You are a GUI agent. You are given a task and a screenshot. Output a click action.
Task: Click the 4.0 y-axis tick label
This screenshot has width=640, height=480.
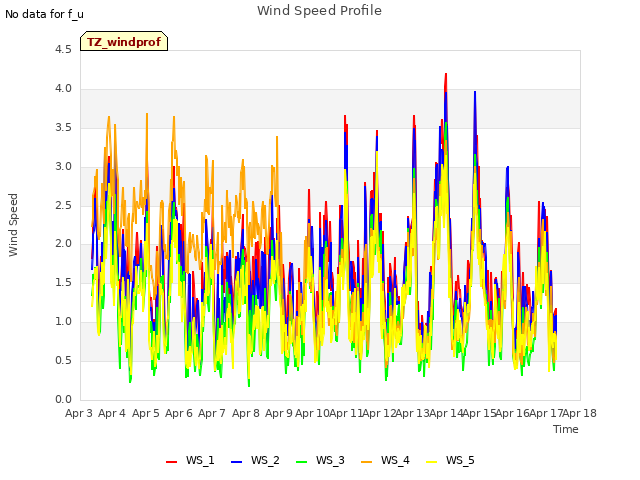(x=63, y=89)
